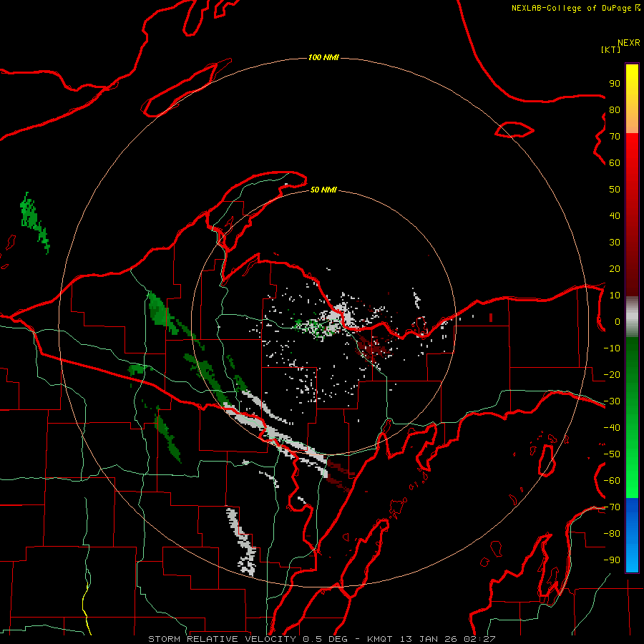Click the 60 value on velocity scale
The image size is (644, 644).
615,163
